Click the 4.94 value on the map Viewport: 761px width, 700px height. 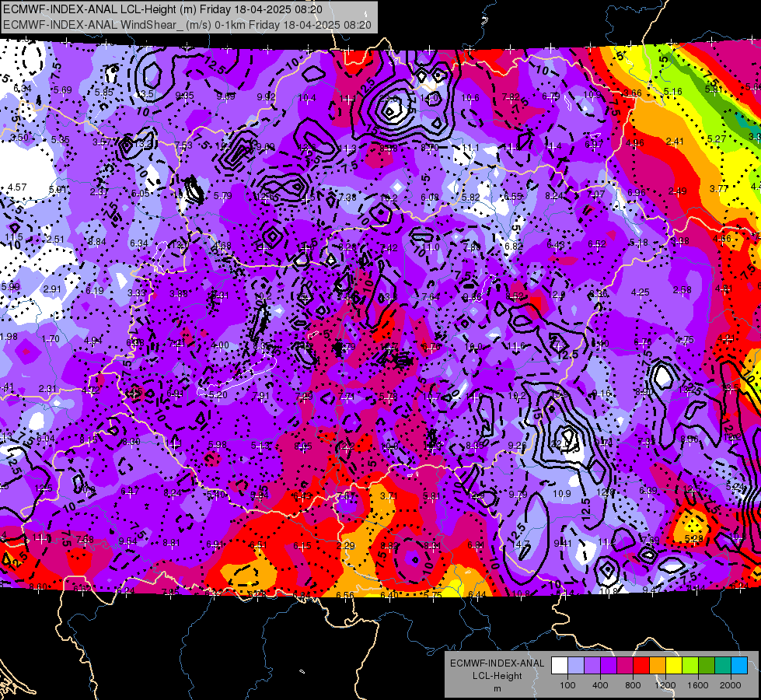click(93, 341)
